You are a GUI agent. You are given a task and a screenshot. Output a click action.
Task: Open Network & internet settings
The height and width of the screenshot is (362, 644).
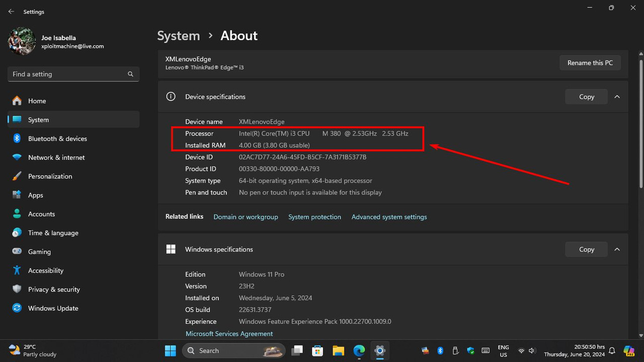[x=73, y=157]
